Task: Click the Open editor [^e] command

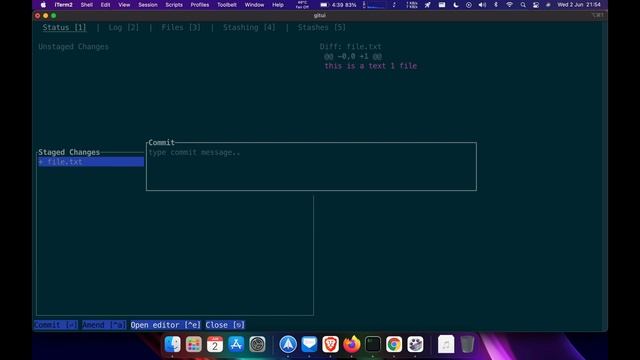Action: point(166,325)
